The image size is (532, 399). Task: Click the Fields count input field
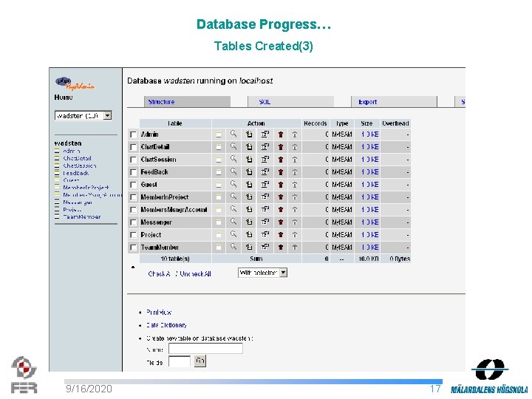pos(180,361)
